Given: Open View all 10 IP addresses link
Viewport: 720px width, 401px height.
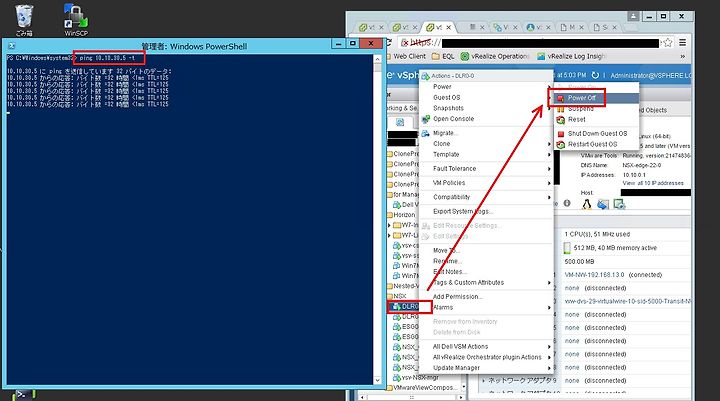Looking at the screenshot, I should click(653, 183).
